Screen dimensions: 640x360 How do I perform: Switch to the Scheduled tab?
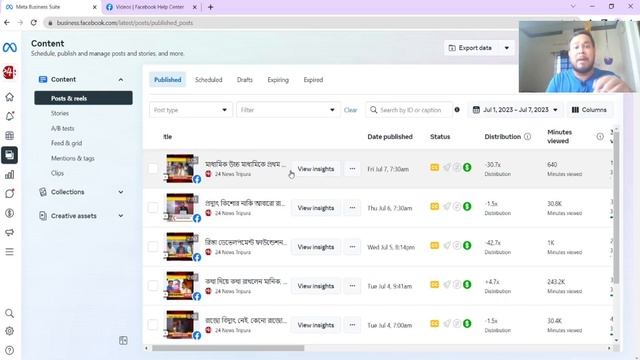coord(209,80)
